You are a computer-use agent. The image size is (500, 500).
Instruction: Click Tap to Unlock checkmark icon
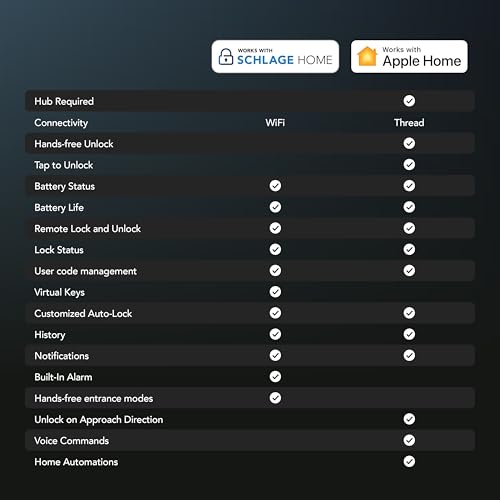point(409,165)
